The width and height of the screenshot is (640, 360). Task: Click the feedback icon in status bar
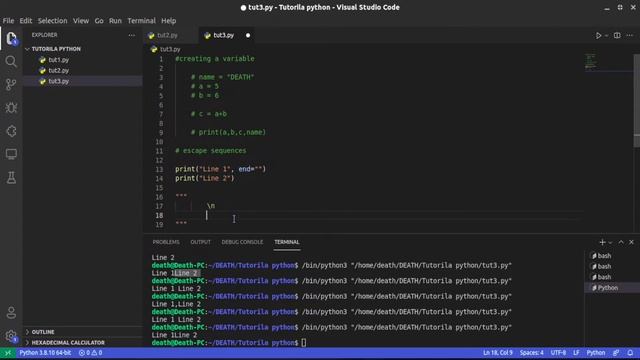tap(616, 353)
